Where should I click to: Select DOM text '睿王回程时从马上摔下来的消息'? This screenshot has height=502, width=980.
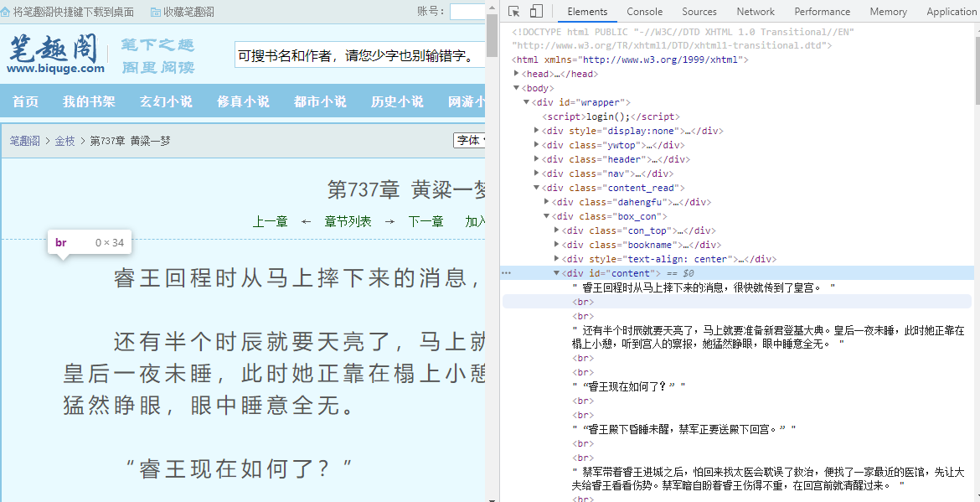pos(704,287)
